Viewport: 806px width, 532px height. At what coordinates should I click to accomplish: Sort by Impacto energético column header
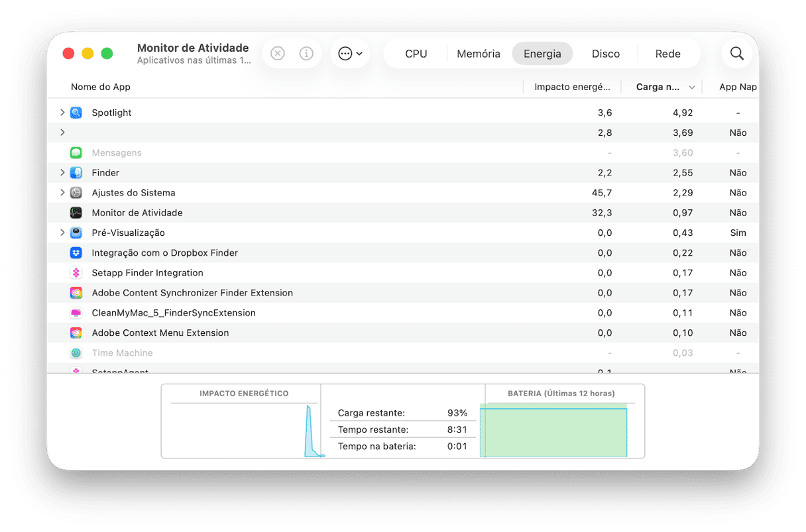pyautogui.click(x=572, y=87)
